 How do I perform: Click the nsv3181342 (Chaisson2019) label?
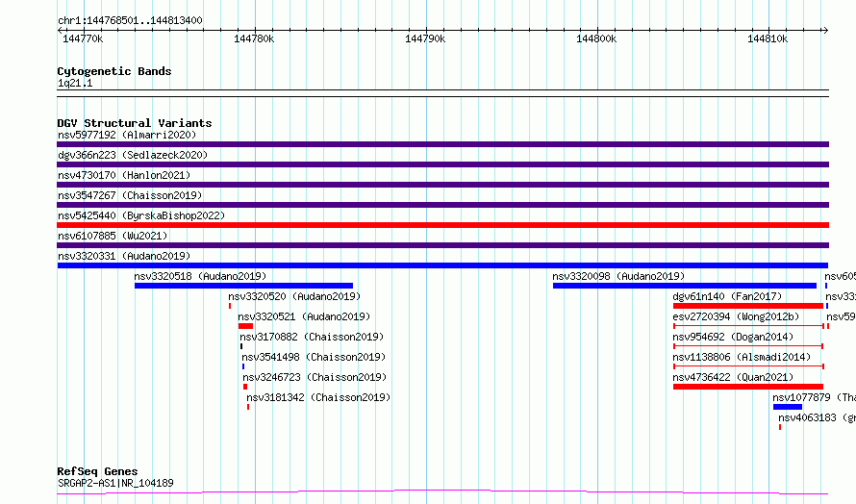(x=318, y=397)
